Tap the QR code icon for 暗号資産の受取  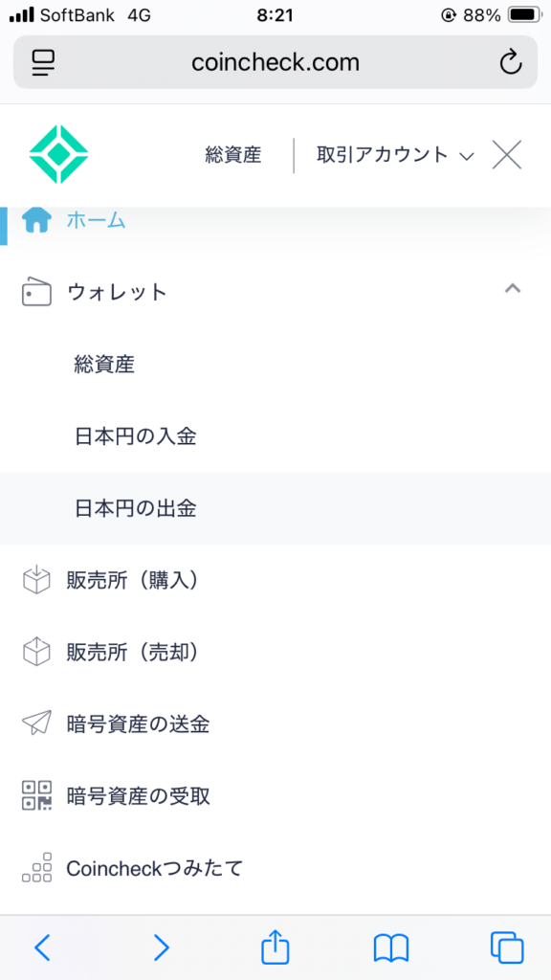36,795
